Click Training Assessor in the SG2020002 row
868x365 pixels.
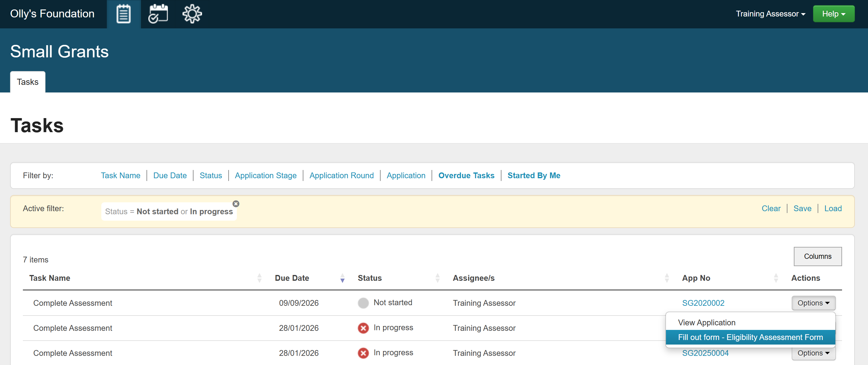pyautogui.click(x=484, y=303)
